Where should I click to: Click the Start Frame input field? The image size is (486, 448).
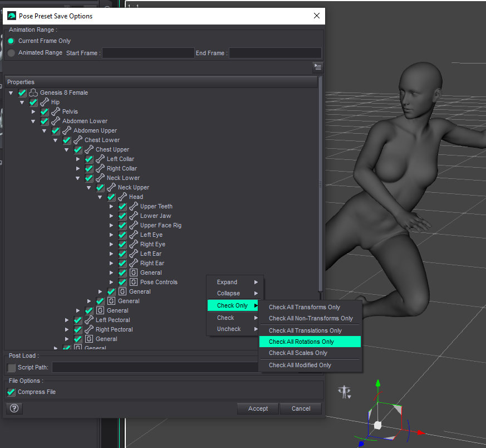coord(148,53)
